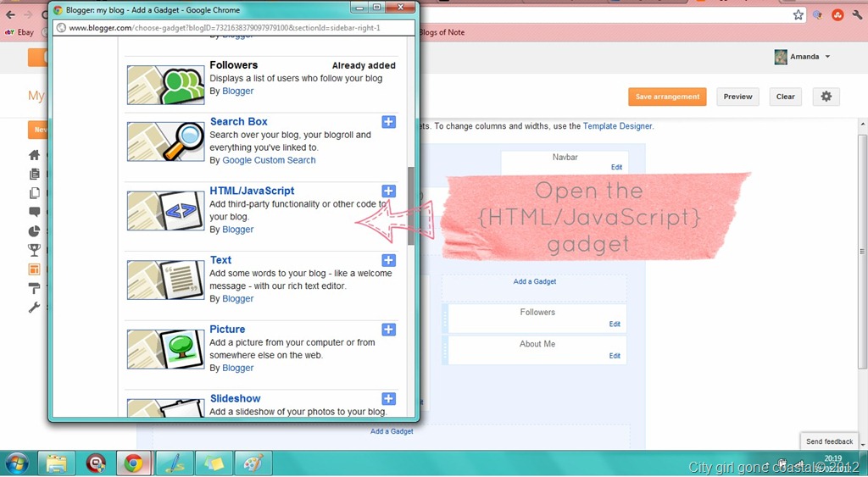Click the Blogger link under Picture gadget
The height and width of the screenshot is (477, 868).
[238, 368]
